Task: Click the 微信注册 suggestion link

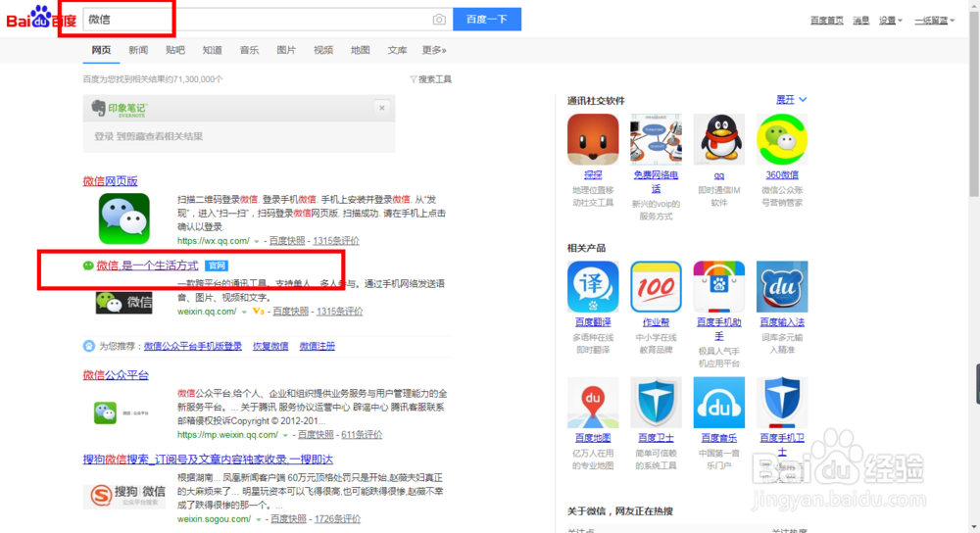Action: click(317, 346)
